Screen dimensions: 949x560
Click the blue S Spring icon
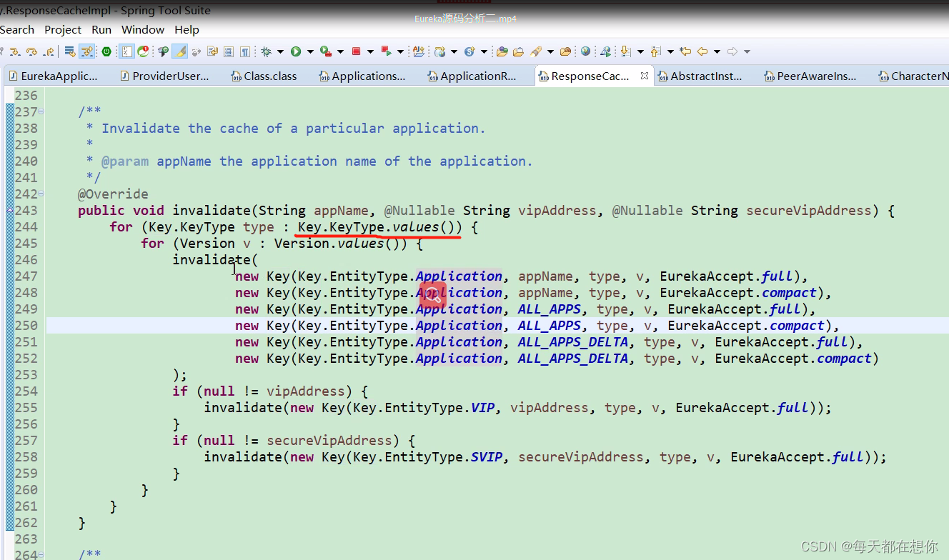(x=469, y=51)
